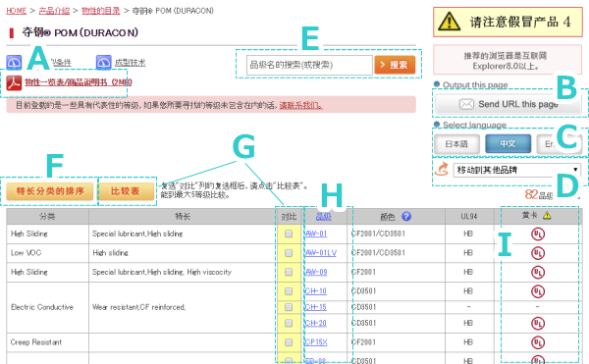Sort by the 品级 column header link
The width and height of the screenshot is (589, 364).
(323, 216)
